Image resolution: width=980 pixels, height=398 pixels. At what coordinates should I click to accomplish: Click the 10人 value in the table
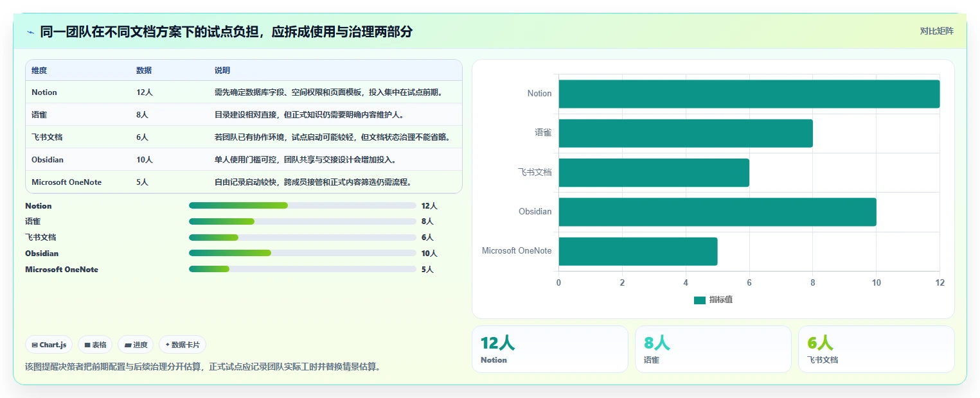tap(145, 160)
